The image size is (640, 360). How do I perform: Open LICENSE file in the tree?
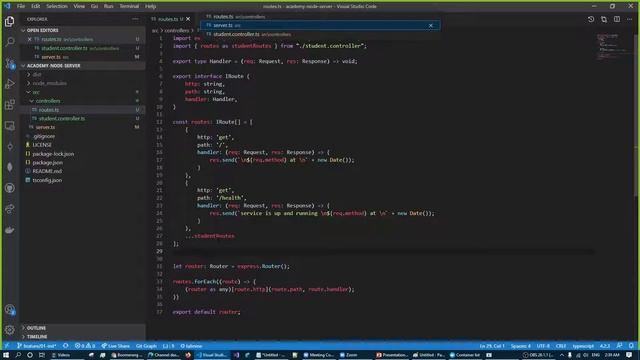tap(42, 144)
